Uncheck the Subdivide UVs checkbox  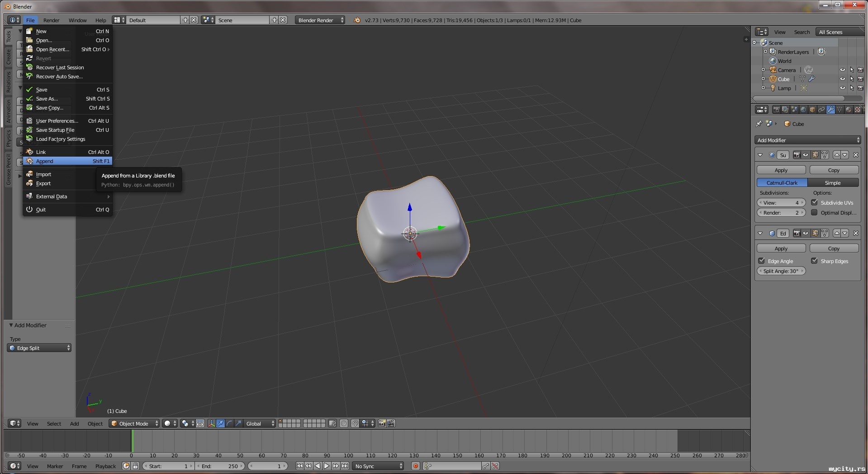point(815,202)
